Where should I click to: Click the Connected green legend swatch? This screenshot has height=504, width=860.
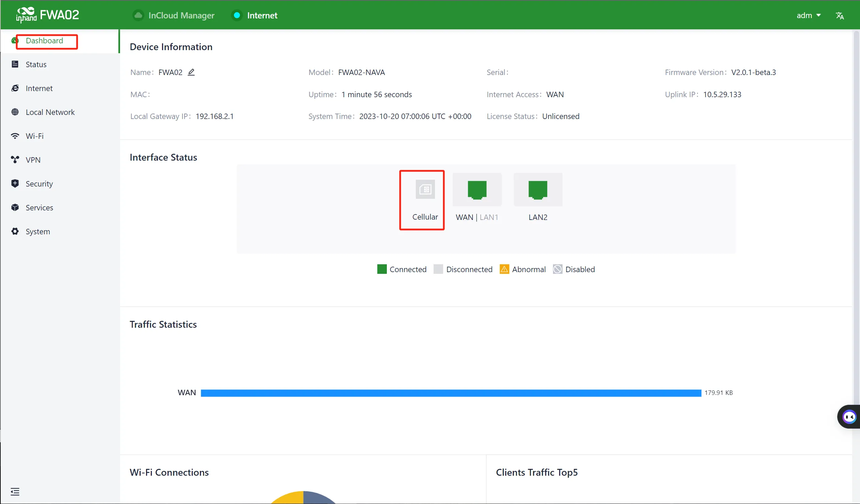pyautogui.click(x=382, y=269)
